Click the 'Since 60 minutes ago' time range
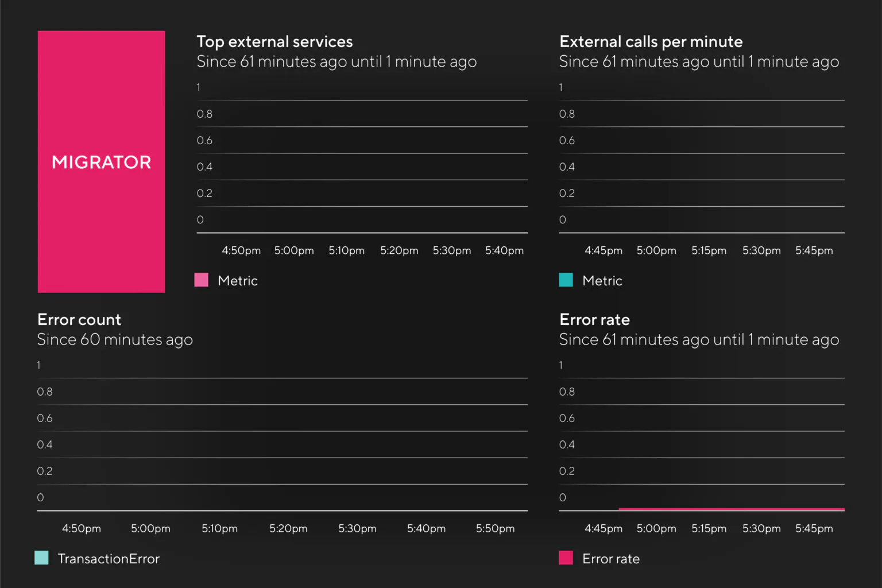Screen dimensions: 882x588 [115, 340]
